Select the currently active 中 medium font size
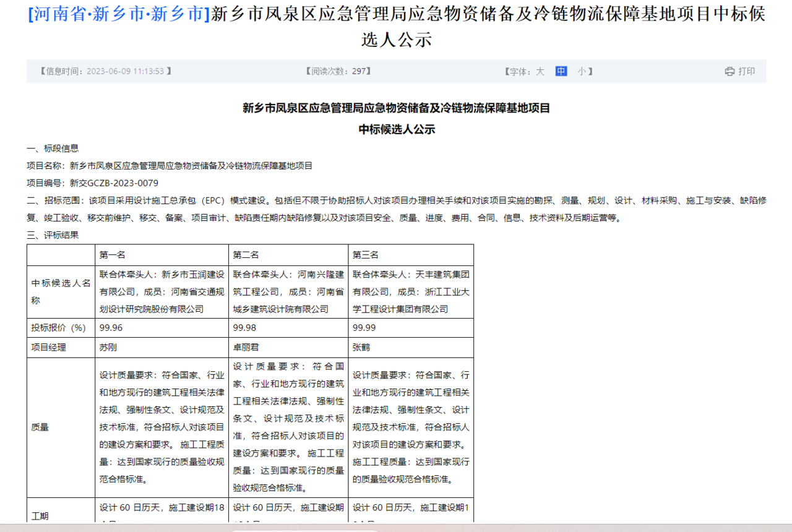The image size is (792, 532). pyautogui.click(x=561, y=71)
